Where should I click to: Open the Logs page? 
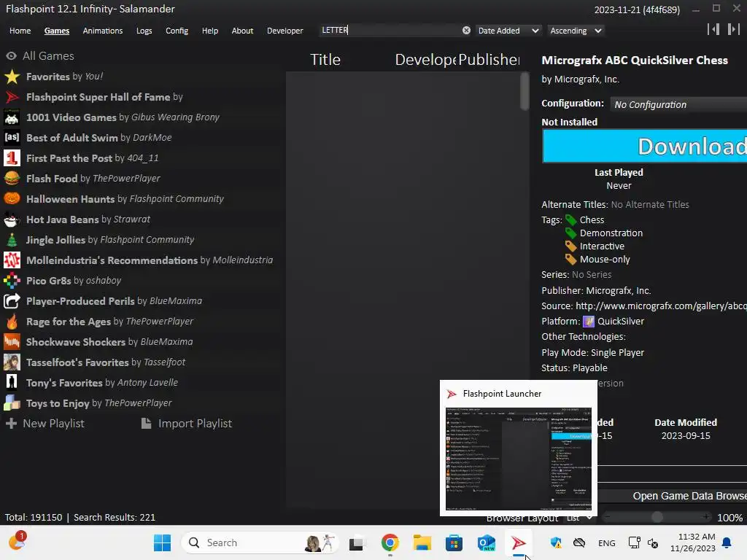point(144,31)
